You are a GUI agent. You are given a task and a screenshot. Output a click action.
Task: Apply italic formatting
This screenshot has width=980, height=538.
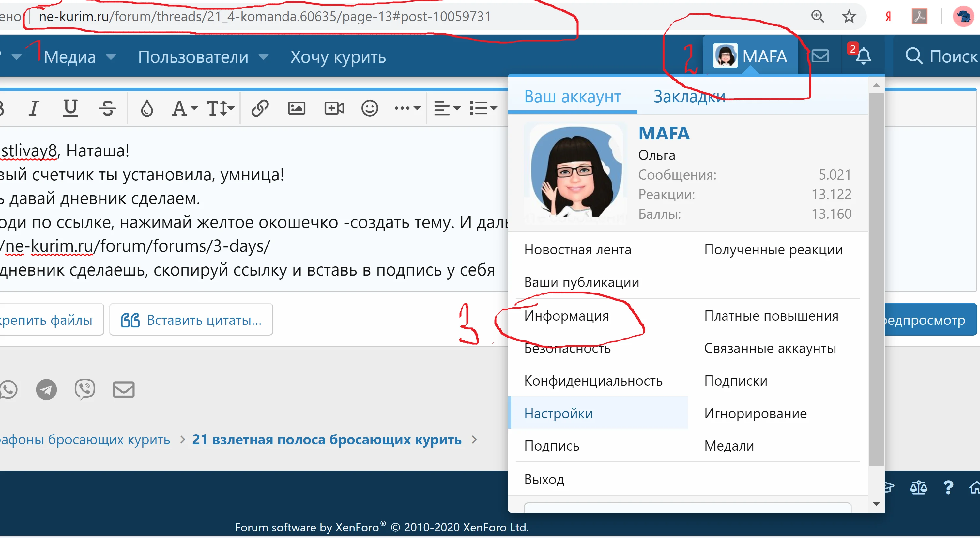(34, 108)
